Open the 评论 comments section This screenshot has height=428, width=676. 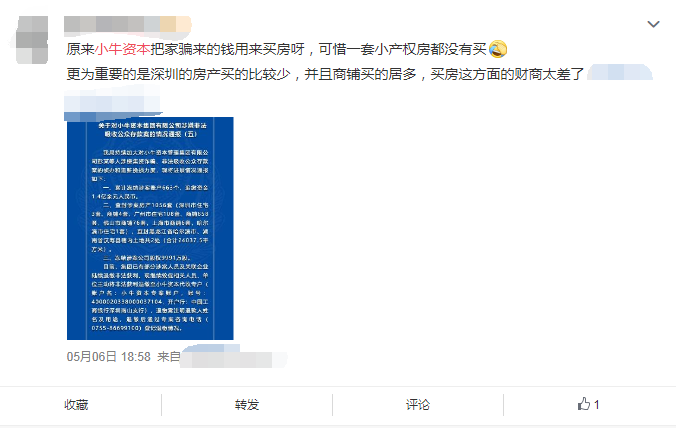pos(418,405)
